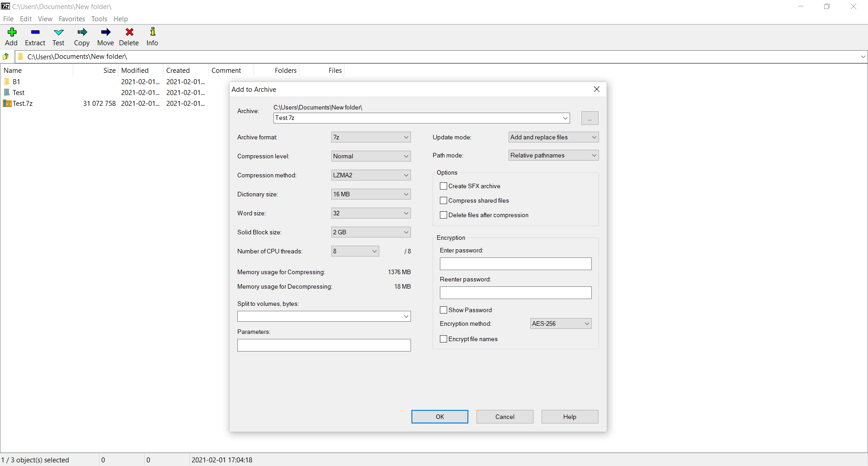Open the Archive format dropdown
The image size is (868, 466).
pyautogui.click(x=371, y=137)
